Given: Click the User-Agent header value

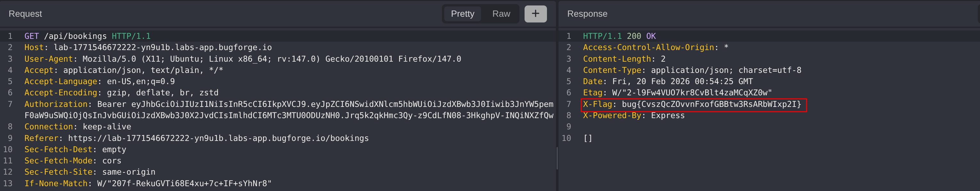Looking at the screenshot, I should tap(271, 59).
